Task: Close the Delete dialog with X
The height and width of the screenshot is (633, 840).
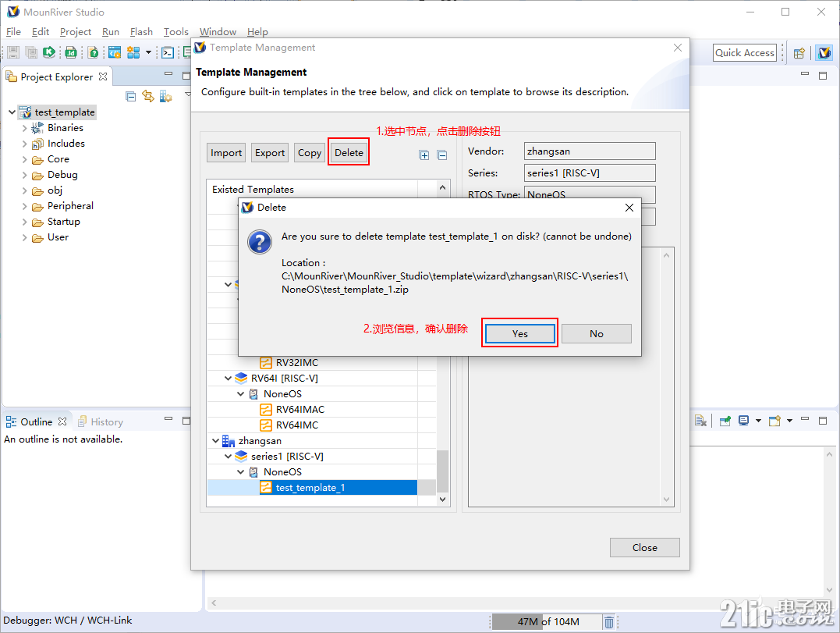Action: 629,208
